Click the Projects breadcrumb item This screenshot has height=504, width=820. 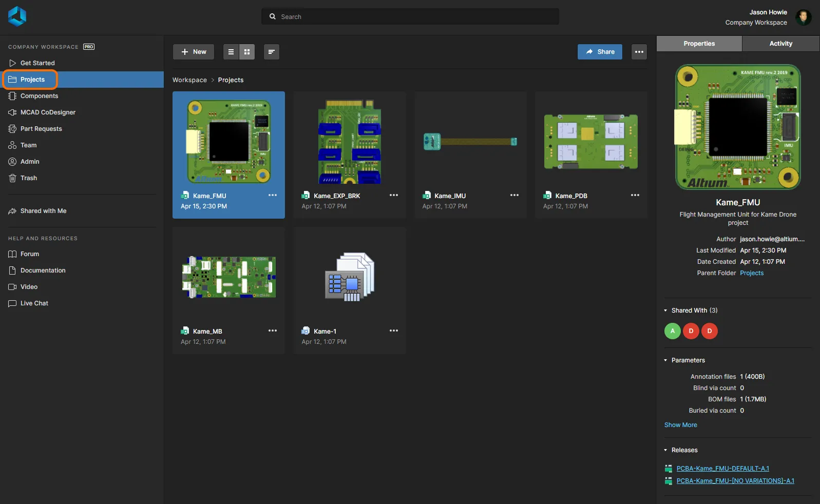tap(231, 80)
